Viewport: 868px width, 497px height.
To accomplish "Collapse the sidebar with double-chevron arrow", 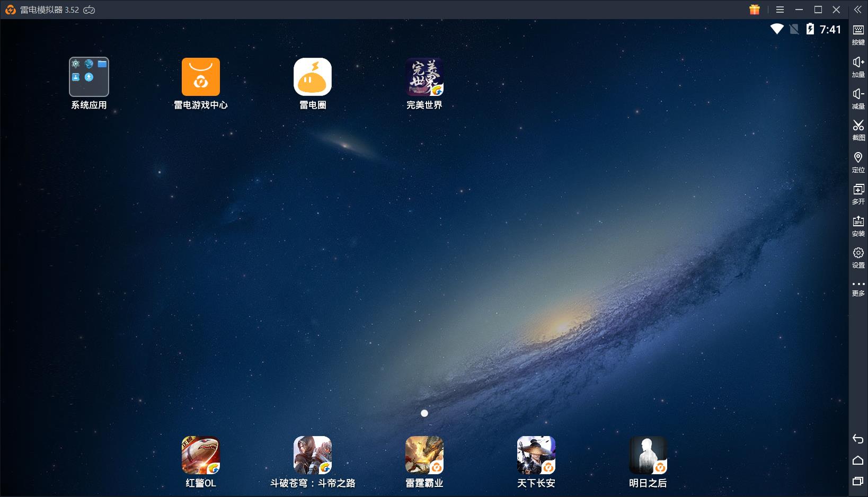I will point(857,10).
